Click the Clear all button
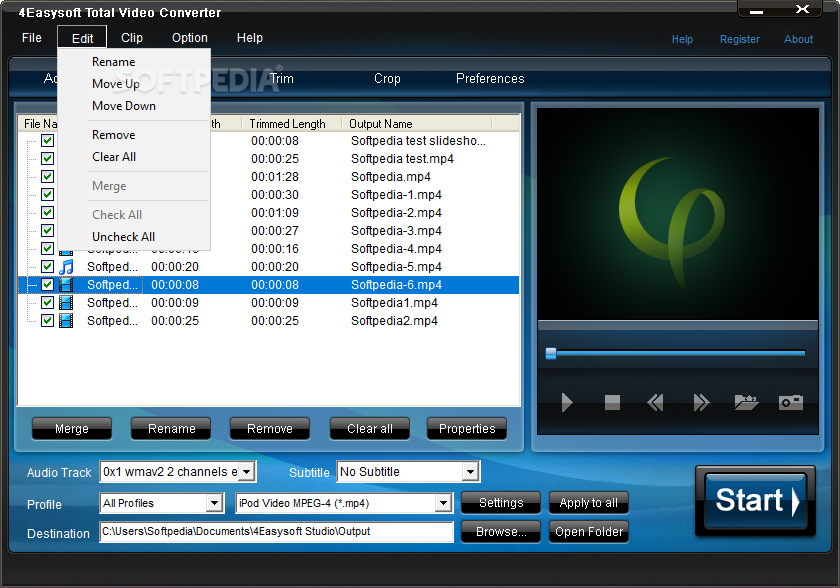This screenshot has height=588, width=840. (370, 429)
